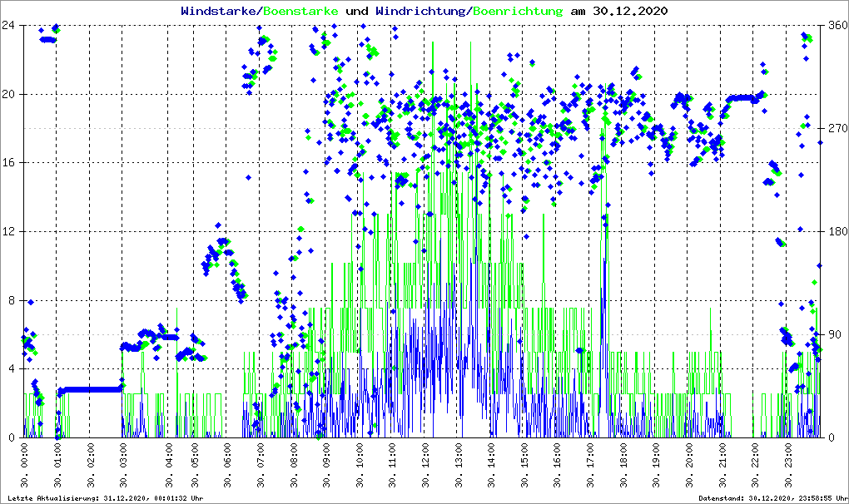Click the 360 degree label on right axis

[x=837, y=25]
